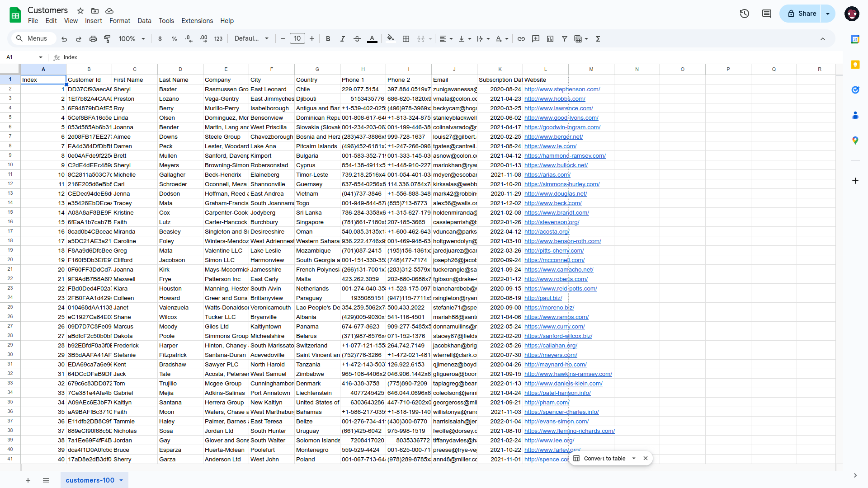Open the http://www.hobbs.com/ link
The height and width of the screenshot is (488, 868).
(x=555, y=99)
